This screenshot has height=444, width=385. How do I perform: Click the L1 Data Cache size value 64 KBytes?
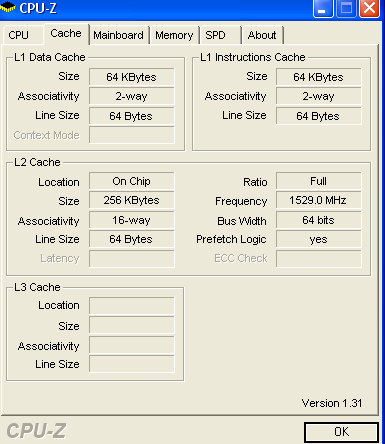point(132,77)
